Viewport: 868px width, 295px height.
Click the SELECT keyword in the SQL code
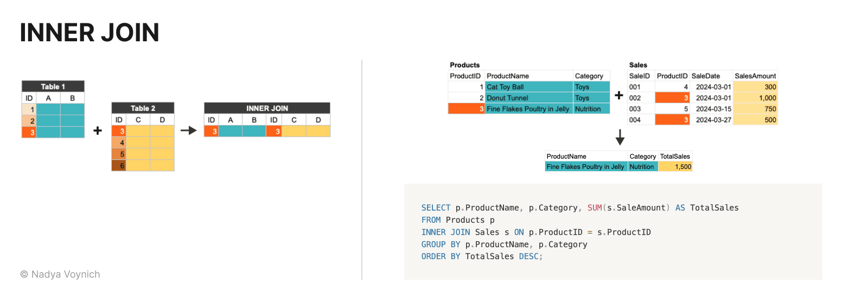[x=436, y=208]
